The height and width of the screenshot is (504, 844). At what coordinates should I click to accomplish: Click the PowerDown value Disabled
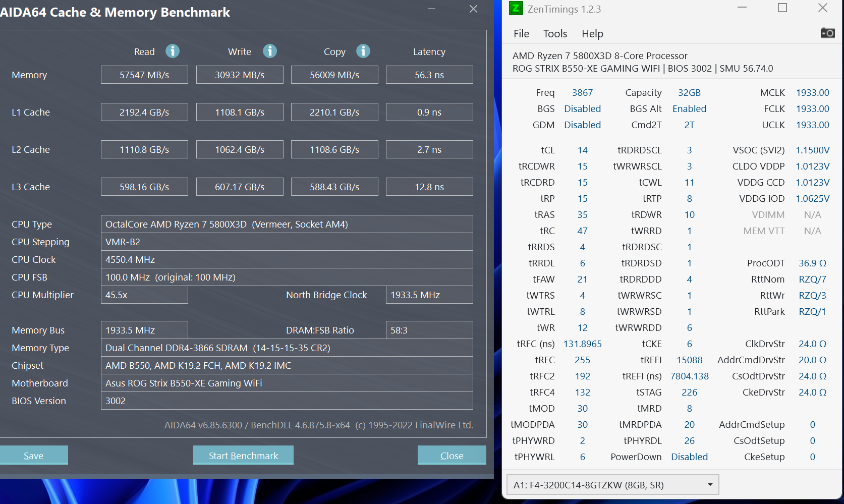tap(689, 457)
